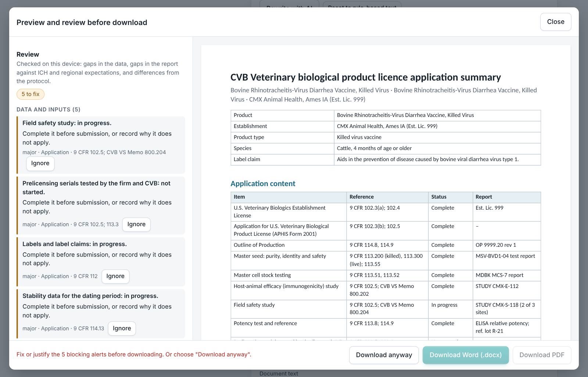Click the 'Review' heading
Screen dimensions: 588x377
click(28, 54)
